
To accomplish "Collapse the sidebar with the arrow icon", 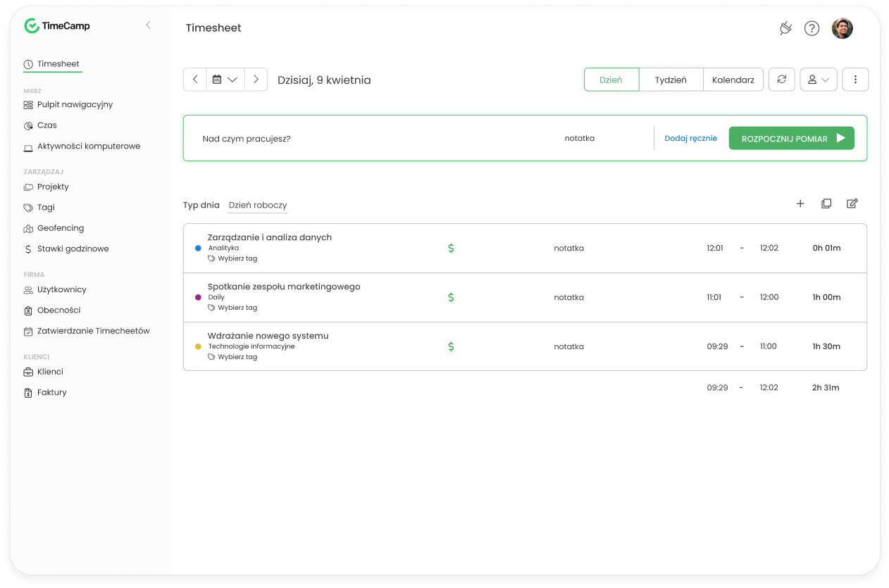I will (148, 25).
